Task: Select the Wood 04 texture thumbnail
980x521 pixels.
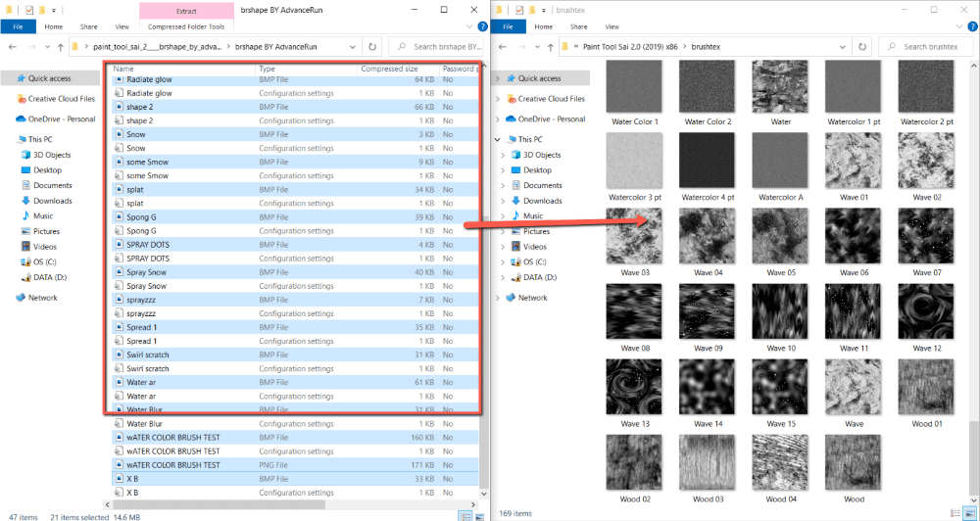Action: point(781,462)
